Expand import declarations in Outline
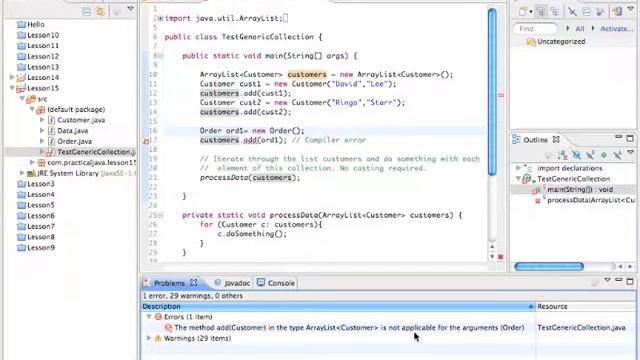Image resolution: width=640 pixels, height=360 pixels. click(518, 168)
